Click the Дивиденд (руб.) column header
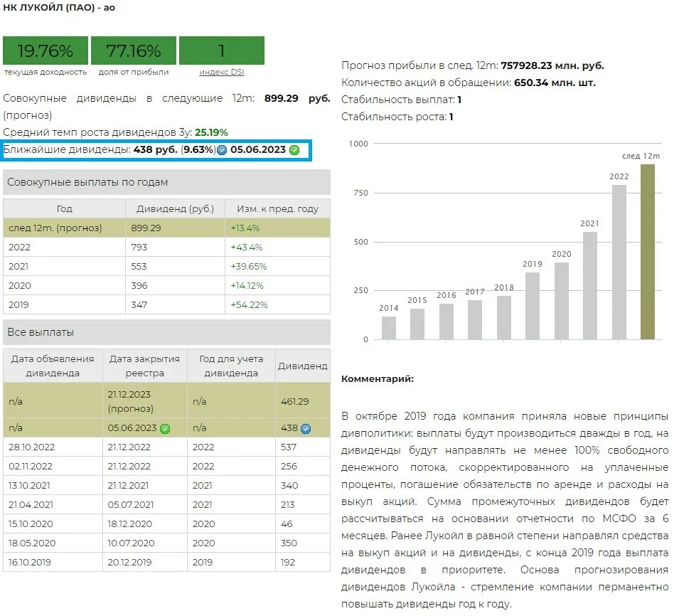 point(175,209)
